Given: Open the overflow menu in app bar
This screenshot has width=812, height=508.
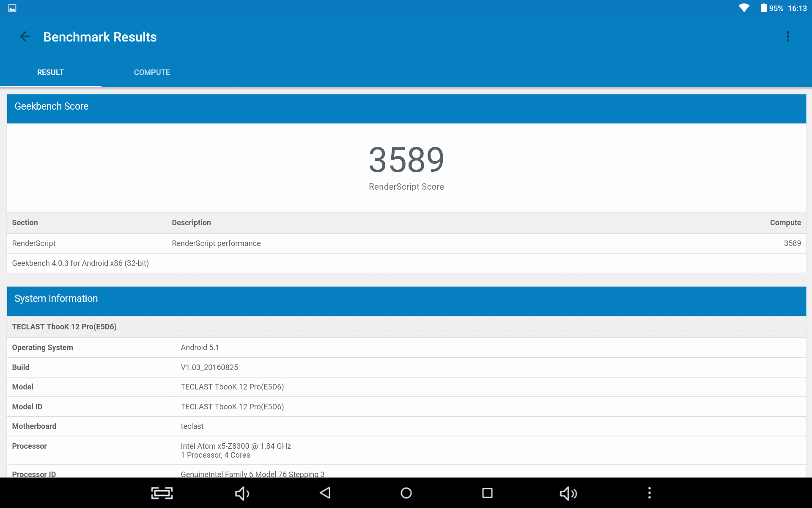Looking at the screenshot, I should [x=787, y=37].
